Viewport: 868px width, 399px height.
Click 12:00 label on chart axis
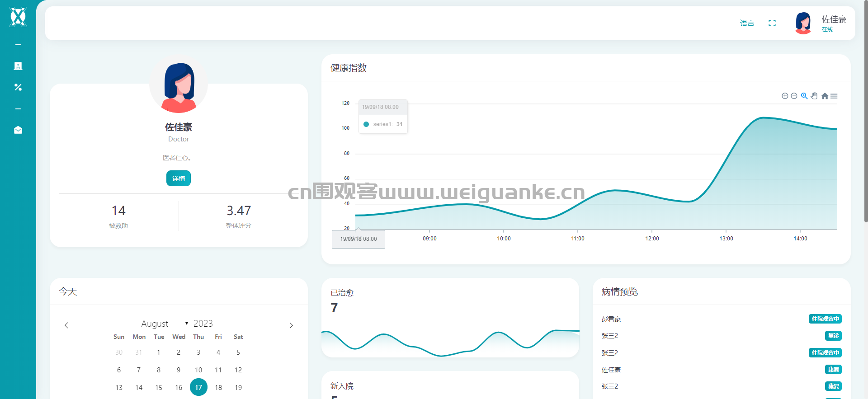tap(652, 239)
